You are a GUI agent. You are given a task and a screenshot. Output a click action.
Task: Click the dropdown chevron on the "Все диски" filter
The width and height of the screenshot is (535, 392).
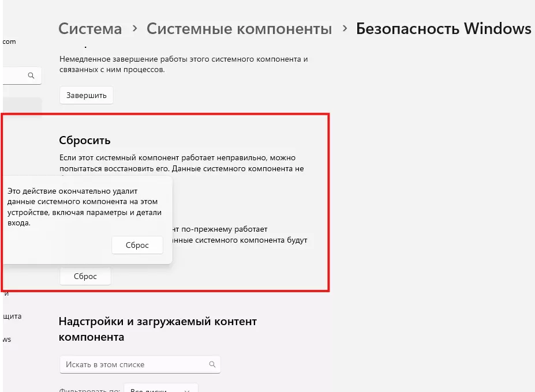[186, 389]
